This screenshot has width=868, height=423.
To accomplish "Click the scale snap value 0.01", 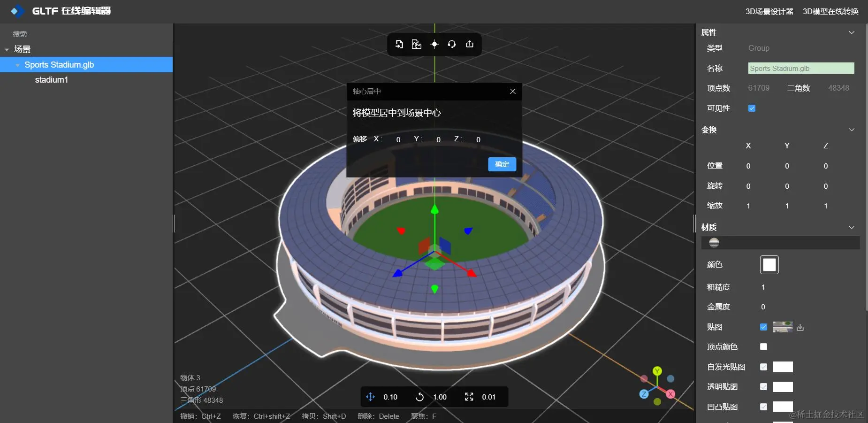I will tap(488, 397).
